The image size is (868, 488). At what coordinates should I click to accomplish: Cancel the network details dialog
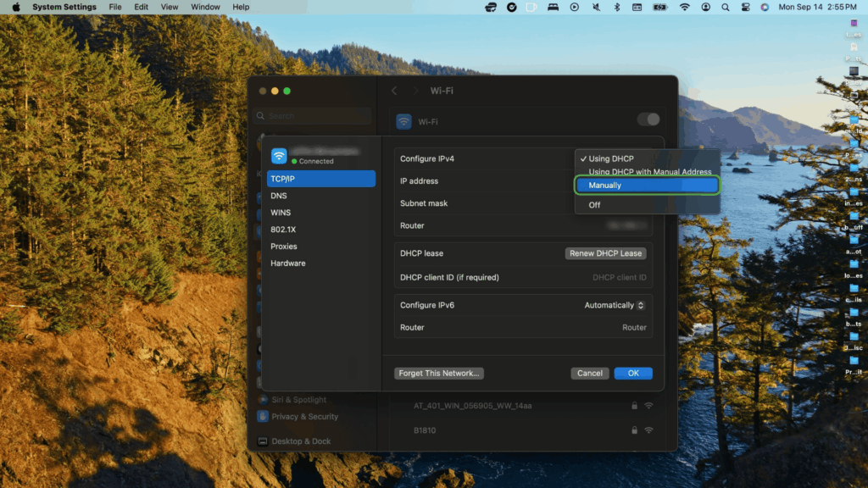coord(590,374)
